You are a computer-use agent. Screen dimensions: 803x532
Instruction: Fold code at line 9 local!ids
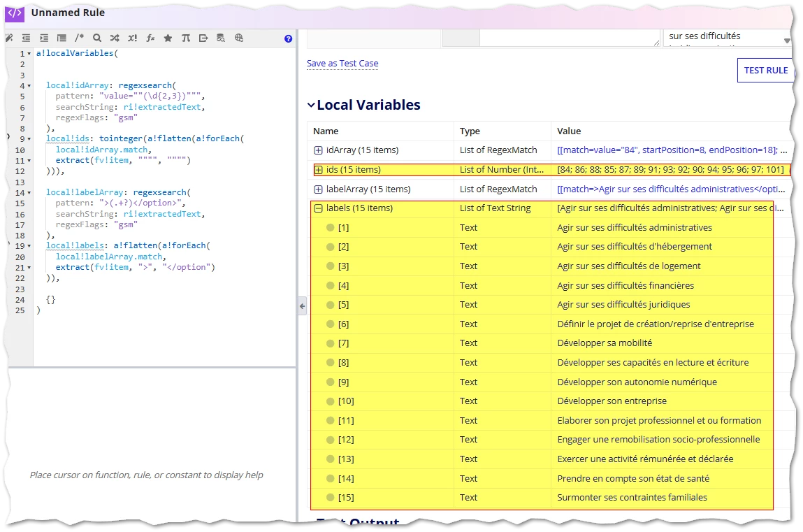[29, 138]
